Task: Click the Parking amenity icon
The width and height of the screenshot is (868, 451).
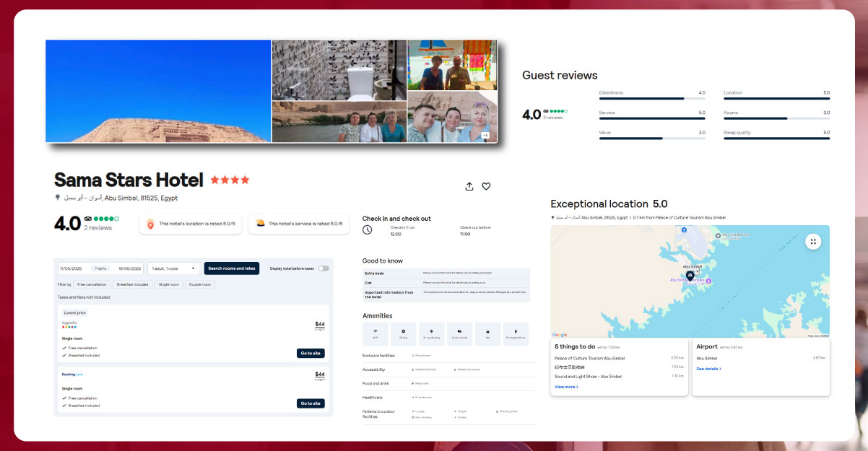Action: pos(403,332)
